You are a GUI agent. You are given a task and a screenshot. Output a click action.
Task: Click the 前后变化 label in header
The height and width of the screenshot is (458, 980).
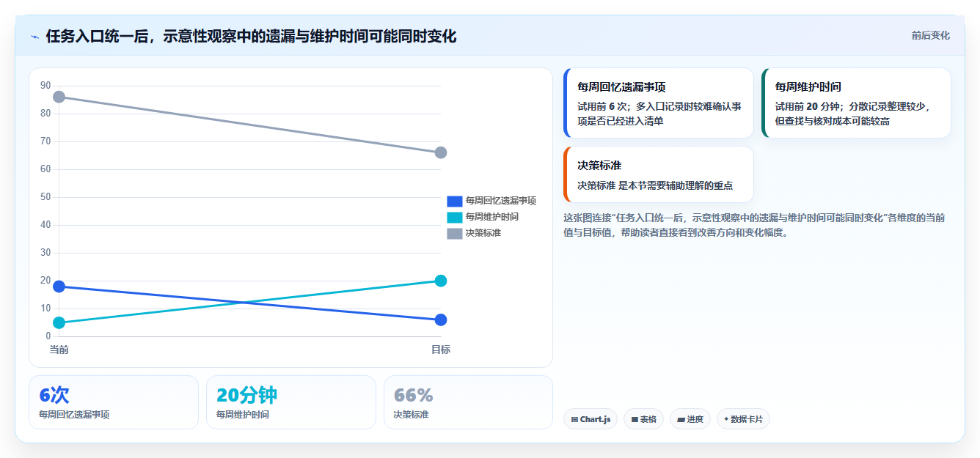pyautogui.click(x=930, y=35)
